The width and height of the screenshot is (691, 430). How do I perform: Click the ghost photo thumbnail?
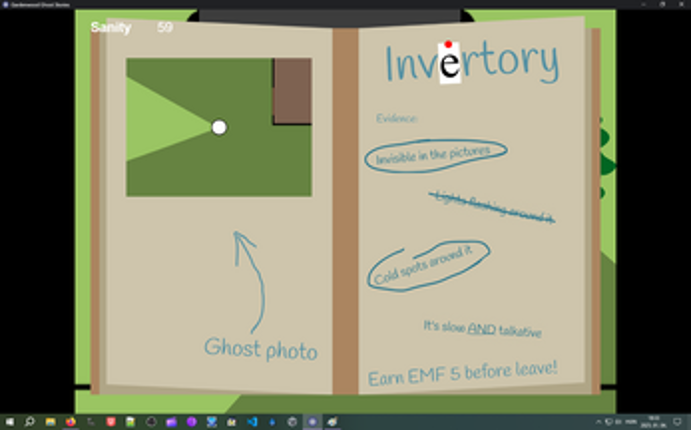pyautogui.click(x=219, y=127)
